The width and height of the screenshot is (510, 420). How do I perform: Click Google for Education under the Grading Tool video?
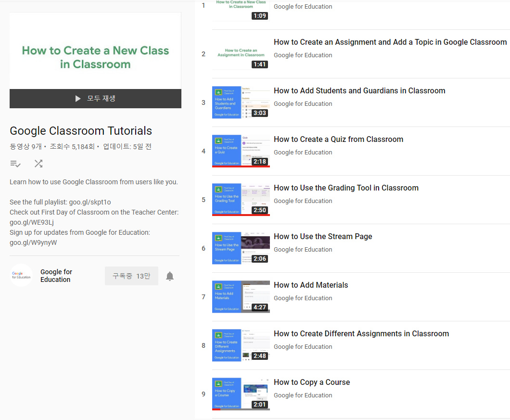click(x=303, y=201)
